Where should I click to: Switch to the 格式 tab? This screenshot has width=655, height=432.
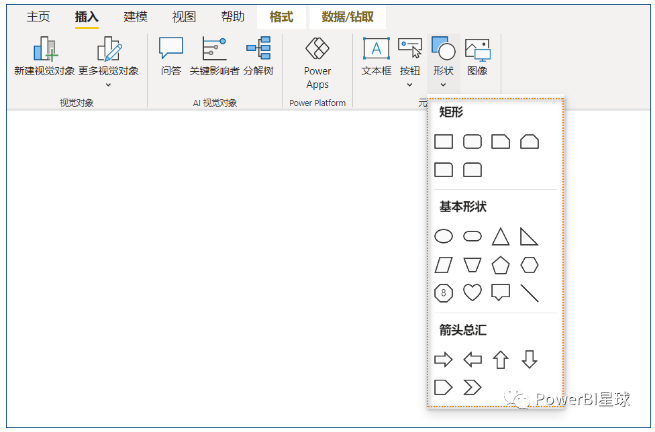[x=281, y=17]
